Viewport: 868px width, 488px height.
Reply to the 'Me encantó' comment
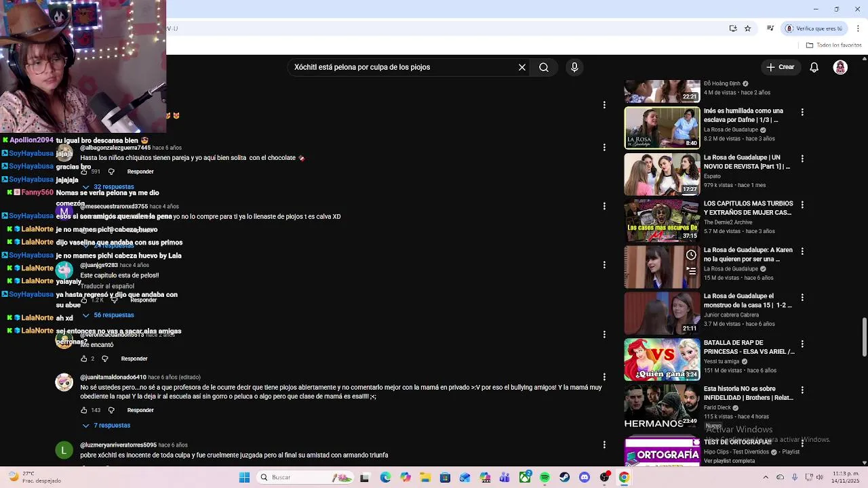tap(134, 359)
